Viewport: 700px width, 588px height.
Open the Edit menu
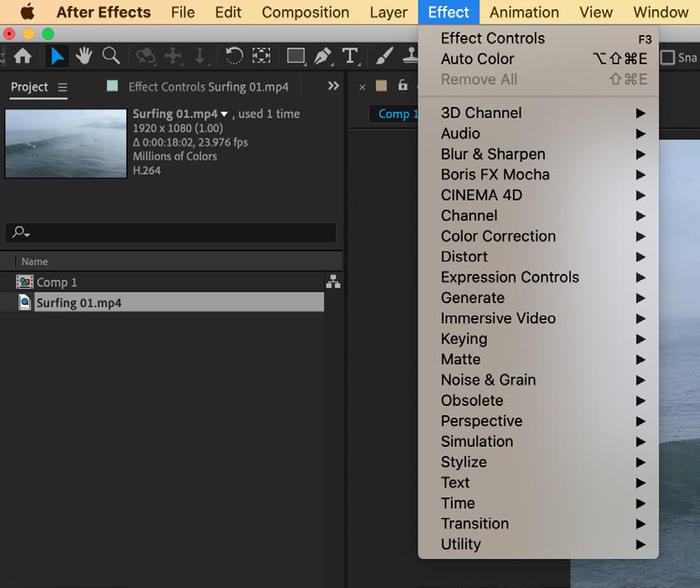pos(228,12)
